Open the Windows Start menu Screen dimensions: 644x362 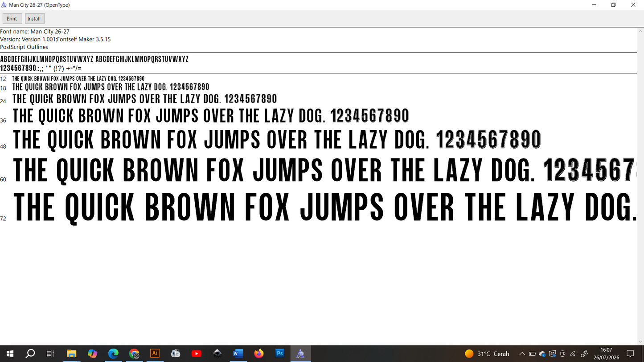click(10, 354)
